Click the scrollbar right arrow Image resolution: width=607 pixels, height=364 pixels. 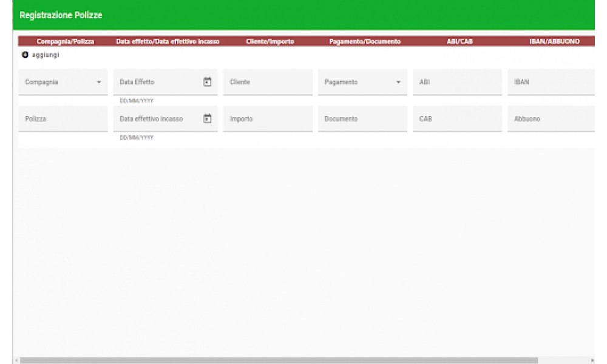[x=592, y=360]
